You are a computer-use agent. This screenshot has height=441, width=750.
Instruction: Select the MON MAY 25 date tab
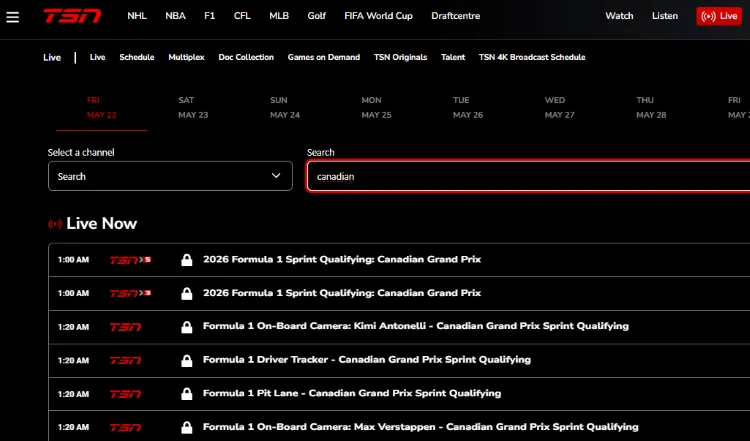coord(376,108)
